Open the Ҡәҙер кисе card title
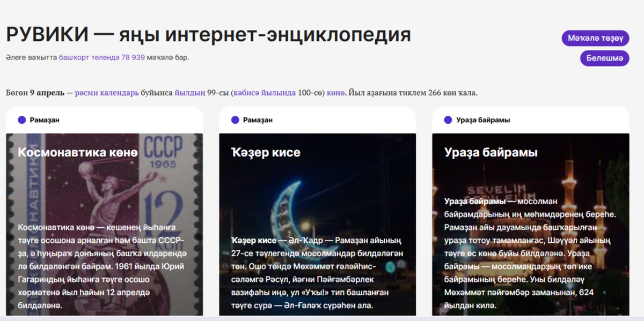 tap(266, 153)
